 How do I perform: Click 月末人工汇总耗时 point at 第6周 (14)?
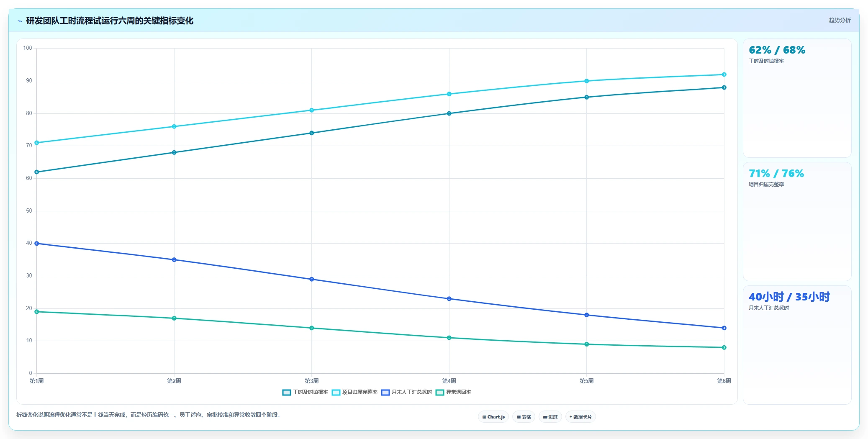[x=724, y=328]
